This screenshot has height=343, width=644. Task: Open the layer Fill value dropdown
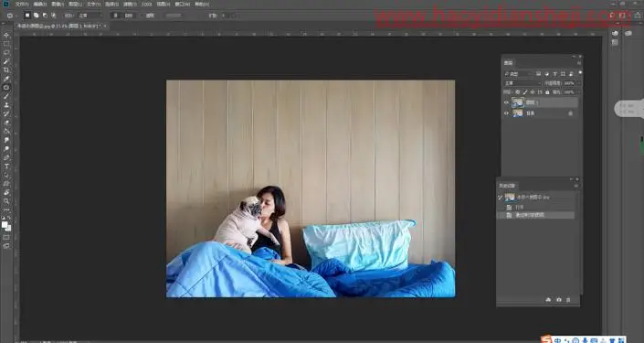click(579, 92)
